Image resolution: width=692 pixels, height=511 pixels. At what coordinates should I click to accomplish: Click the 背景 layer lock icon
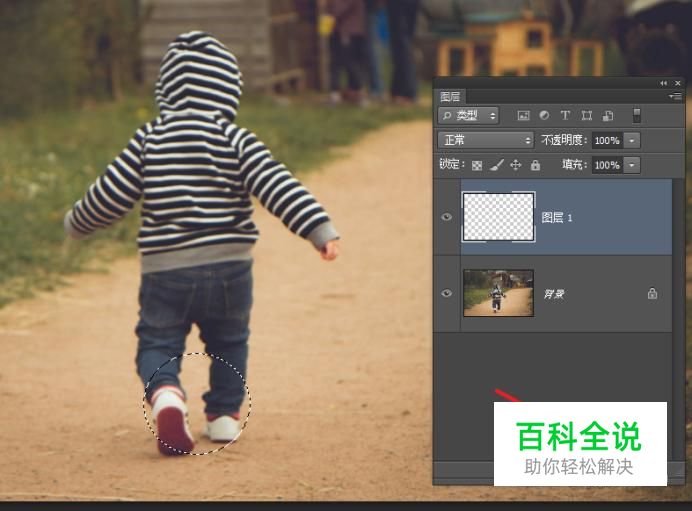point(652,293)
